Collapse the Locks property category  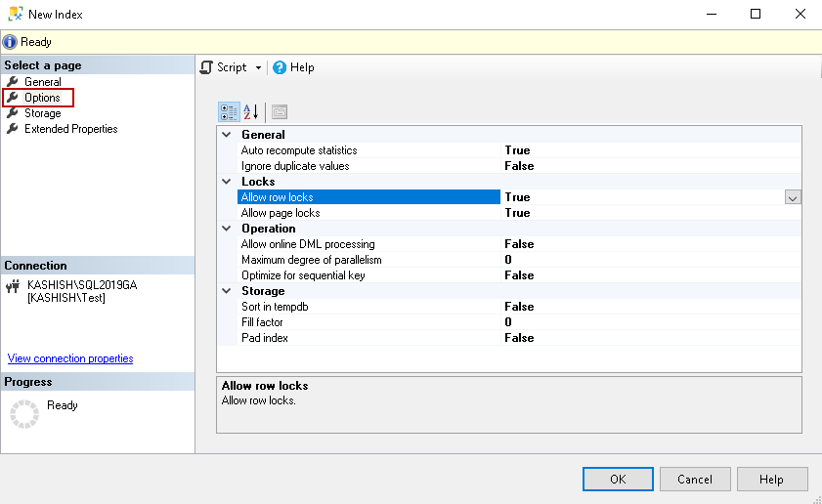tap(227, 182)
